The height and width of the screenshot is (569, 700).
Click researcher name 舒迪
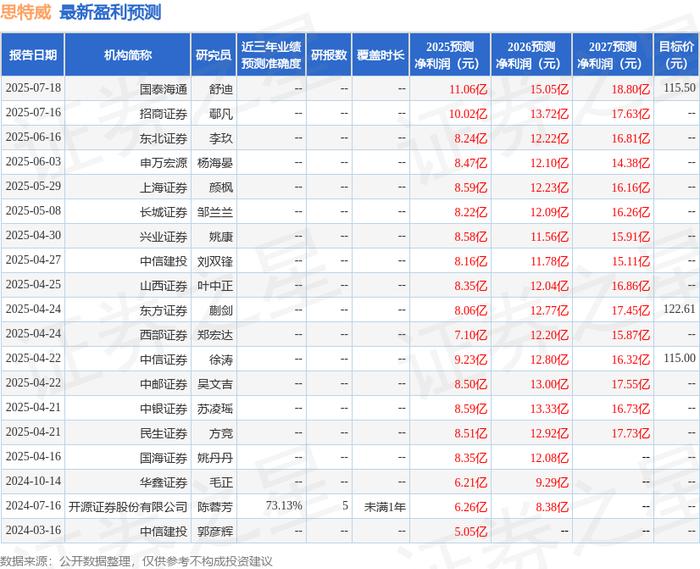pos(221,89)
